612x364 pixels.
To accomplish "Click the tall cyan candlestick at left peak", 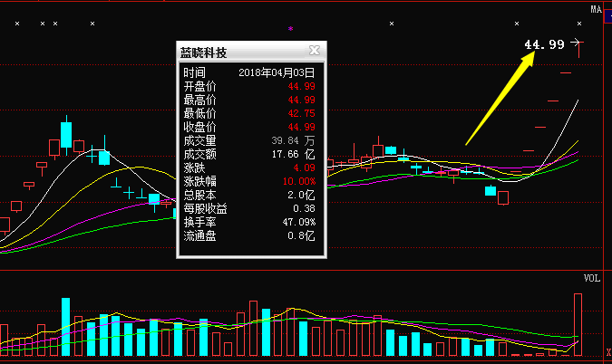I will coord(66,133).
